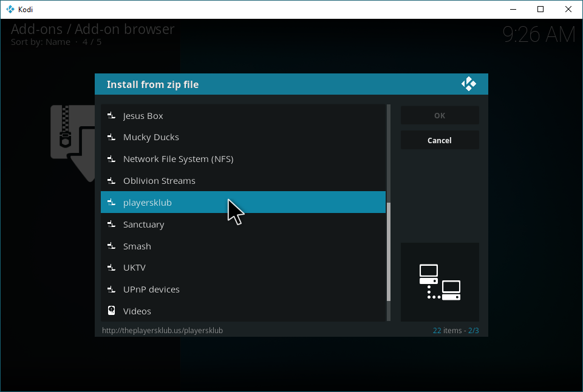
Task: Maximize the Kodi window
Action: point(540,9)
